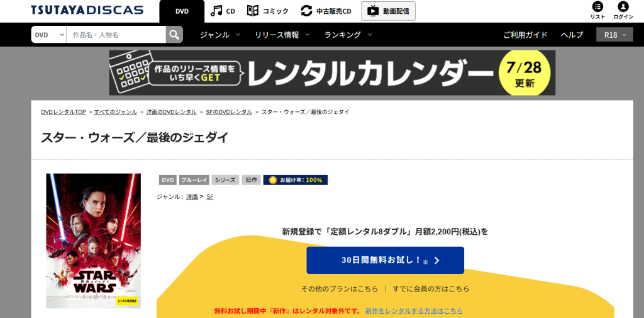644x318 pixels.
Task: Open the 動画配信 button label
Action: point(396,11)
